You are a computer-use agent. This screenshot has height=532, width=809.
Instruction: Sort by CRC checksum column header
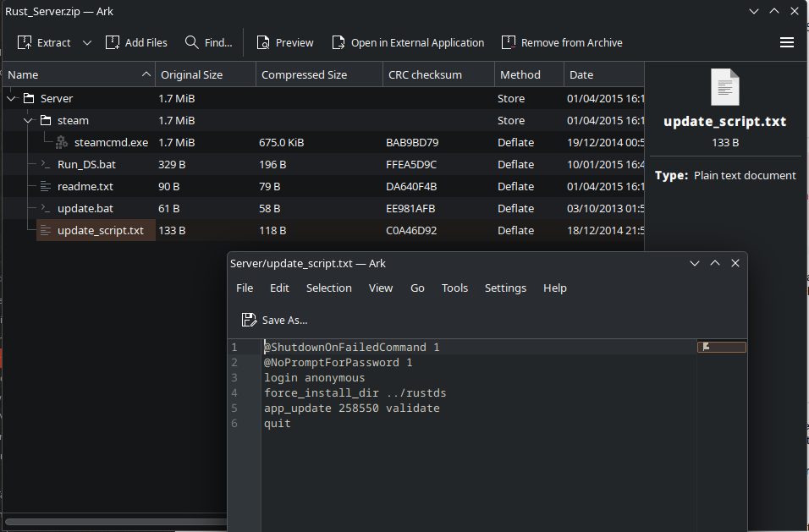(438, 74)
